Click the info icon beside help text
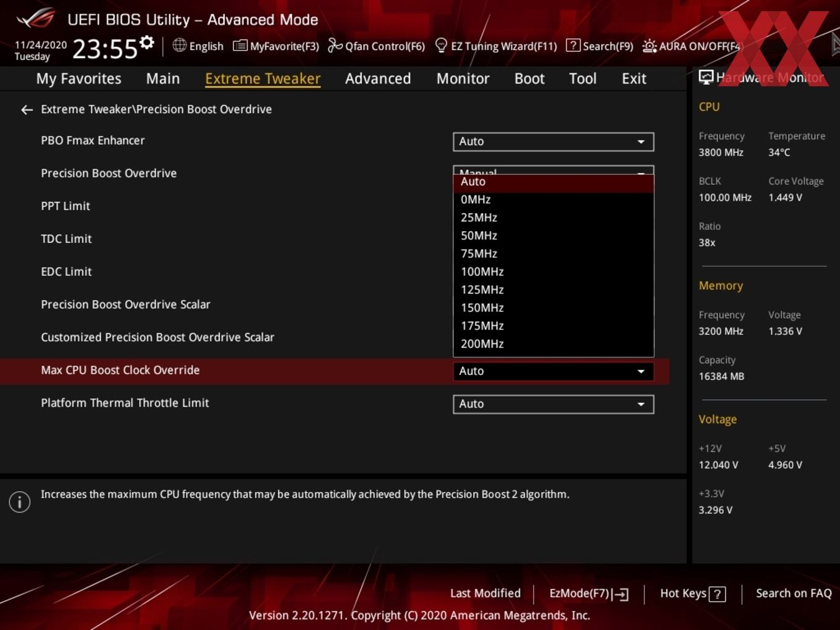The image size is (840, 630). 20,502
